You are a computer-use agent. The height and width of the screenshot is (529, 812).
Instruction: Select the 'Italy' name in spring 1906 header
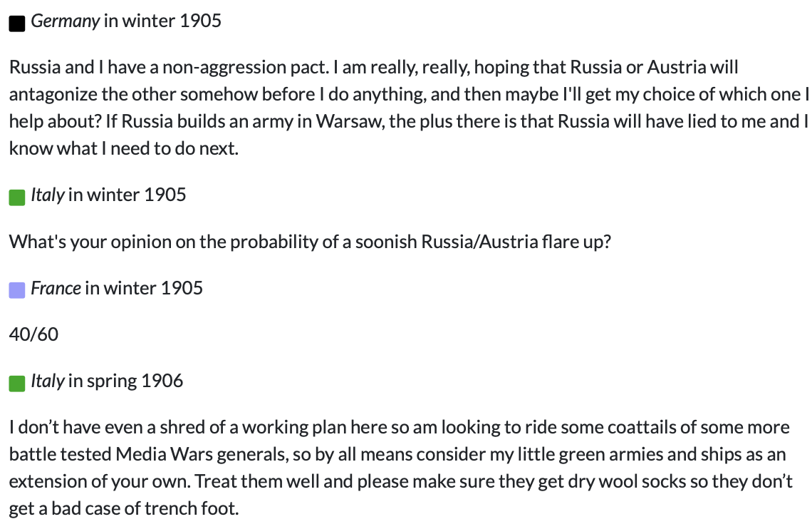coord(48,381)
